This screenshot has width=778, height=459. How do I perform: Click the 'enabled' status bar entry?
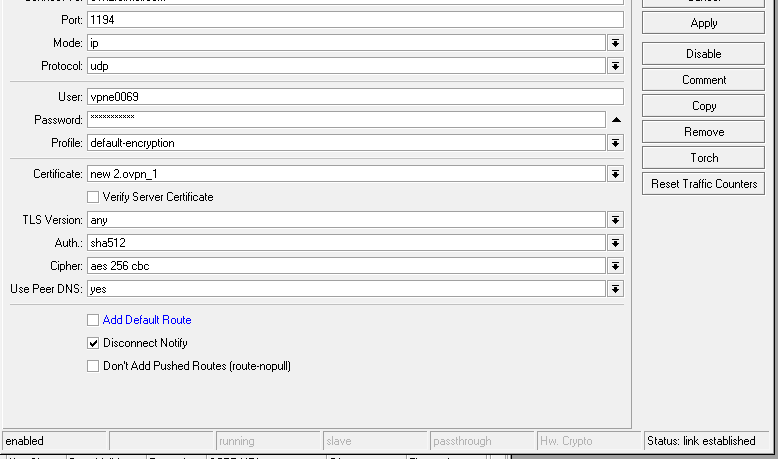click(55, 441)
